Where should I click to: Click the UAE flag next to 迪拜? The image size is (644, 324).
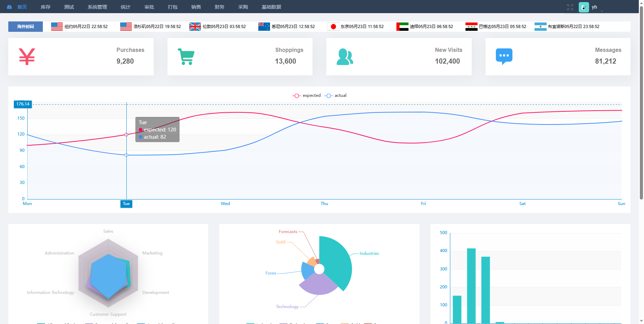pyautogui.click(x=402, y=27)
